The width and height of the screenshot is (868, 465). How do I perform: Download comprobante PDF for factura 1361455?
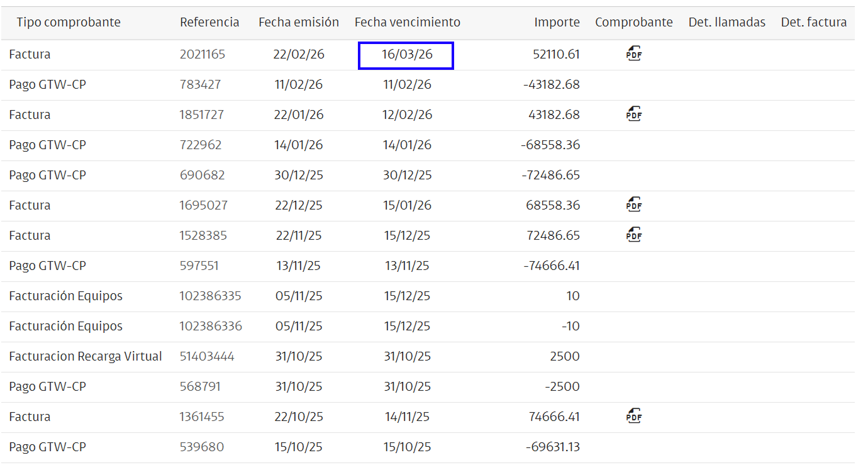pyautogui.click(x=633, y=416)
